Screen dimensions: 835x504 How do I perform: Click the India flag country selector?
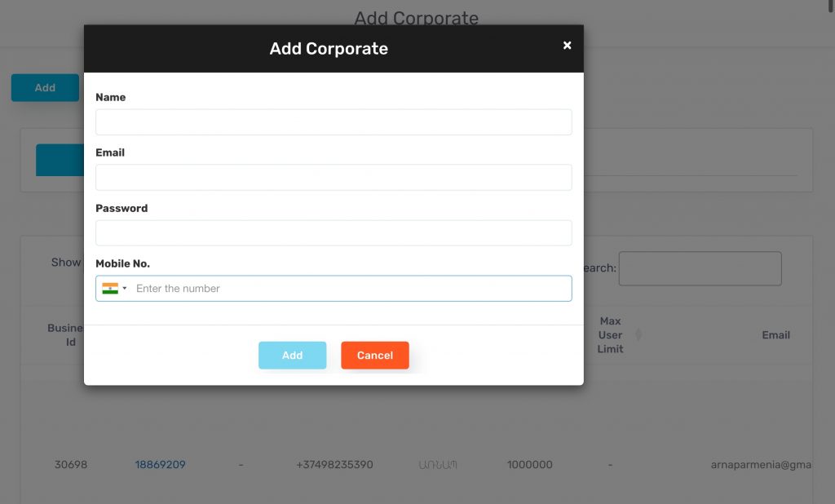(x=110, y=288)
